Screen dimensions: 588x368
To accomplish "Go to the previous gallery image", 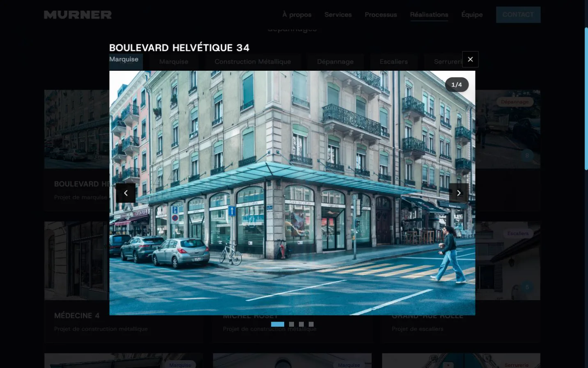I will pos(126,193).
